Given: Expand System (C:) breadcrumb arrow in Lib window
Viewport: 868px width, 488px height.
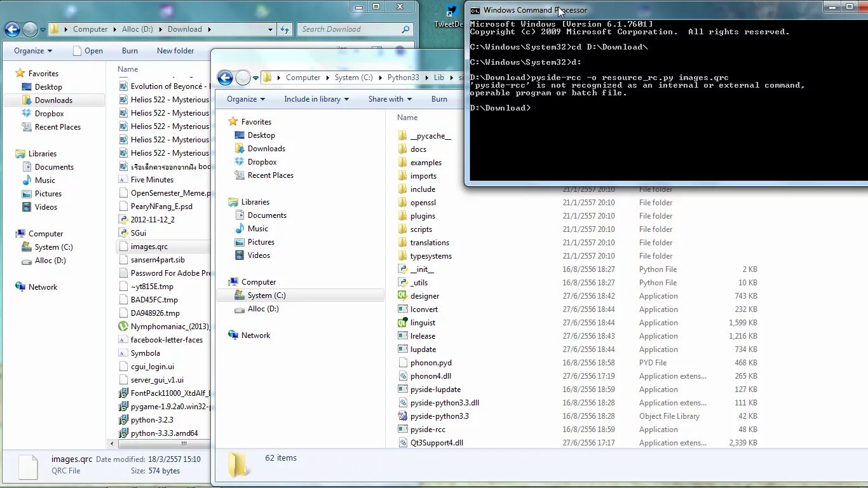Looking at the screenshot, I should (380, 78).
